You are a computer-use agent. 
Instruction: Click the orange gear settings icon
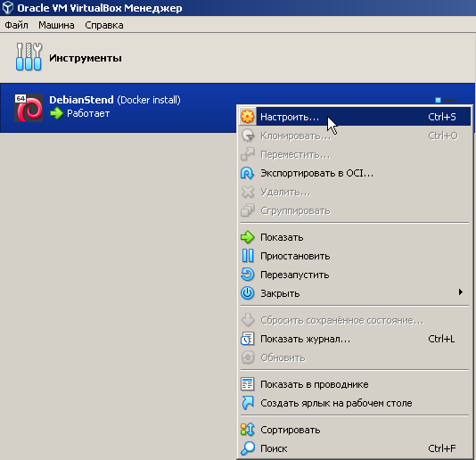tap(248, 117)
